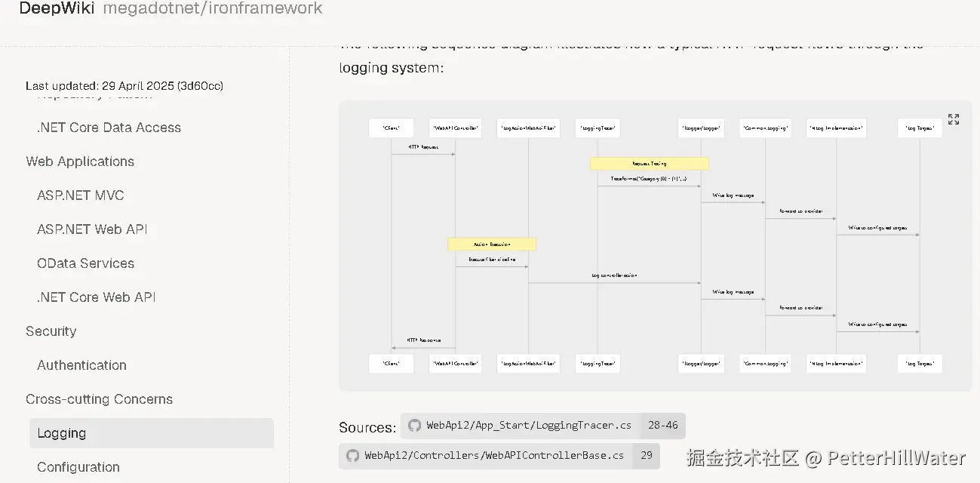Click GitHub icon beside LoggingTracer.cs source
The width and height of the screenshot is (980, 483).
414,426
